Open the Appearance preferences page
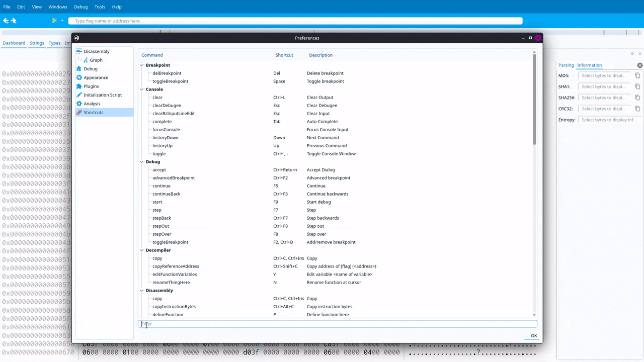Viewport: 644px width, 362px height. pos(96,77)
